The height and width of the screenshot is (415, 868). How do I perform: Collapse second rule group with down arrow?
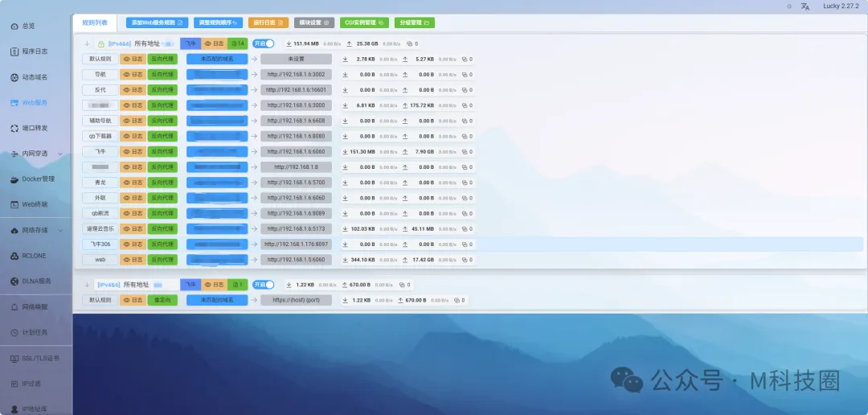tap(87, 284)
